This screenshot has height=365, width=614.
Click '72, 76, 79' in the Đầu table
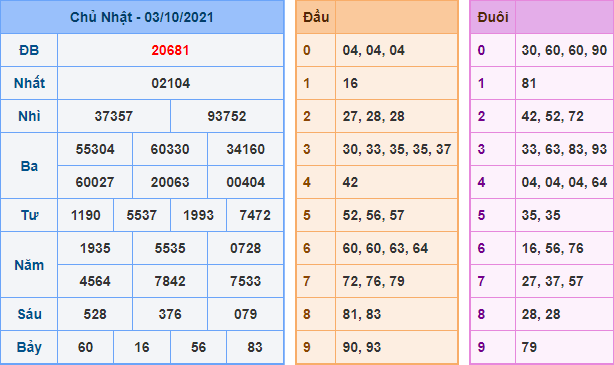point(374,281)
